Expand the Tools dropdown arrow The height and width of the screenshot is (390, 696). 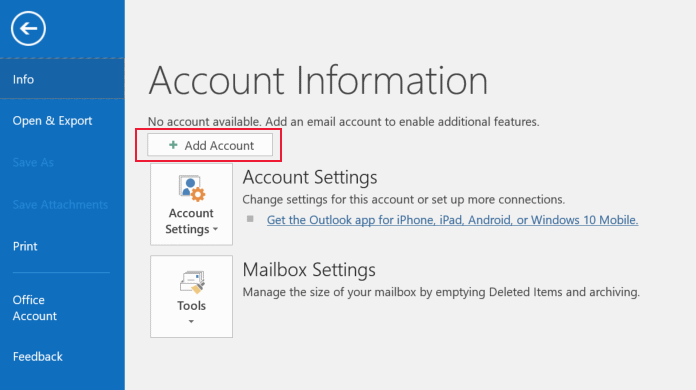coord(191,322)
